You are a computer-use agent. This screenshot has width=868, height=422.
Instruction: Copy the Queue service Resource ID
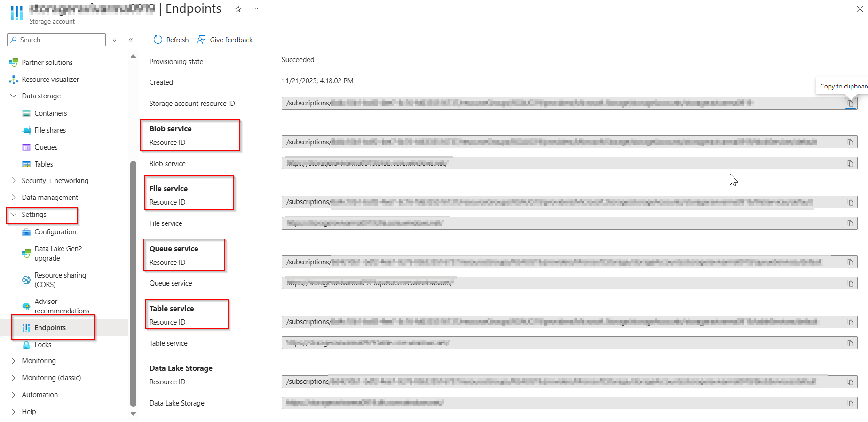point(850,262)
